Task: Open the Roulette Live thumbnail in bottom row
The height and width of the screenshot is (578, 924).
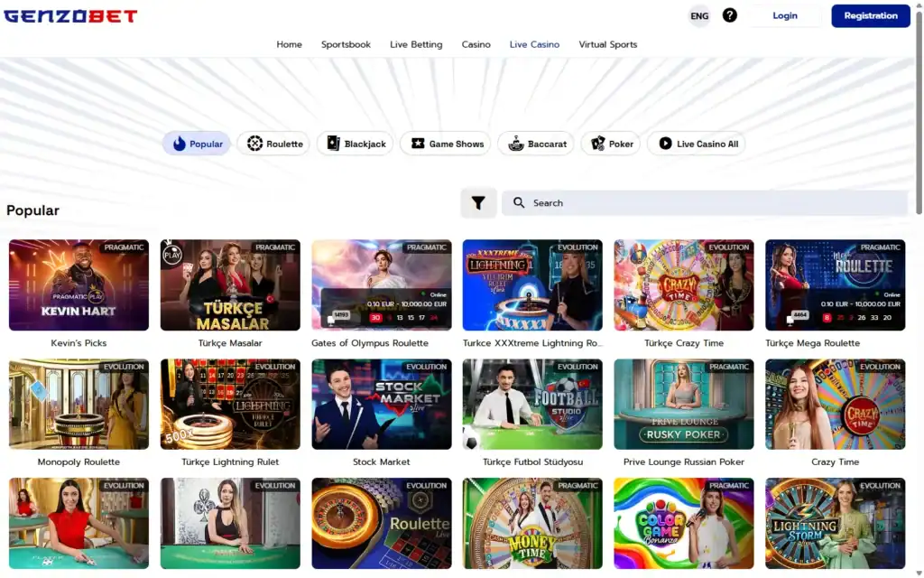Action: pos(382,523)
